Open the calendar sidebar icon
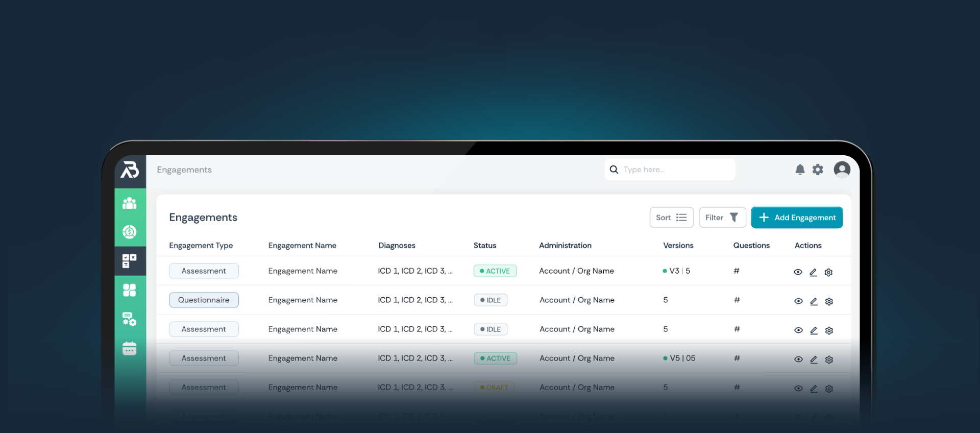Viewport: 980px width, 433px height. point(130,348)
